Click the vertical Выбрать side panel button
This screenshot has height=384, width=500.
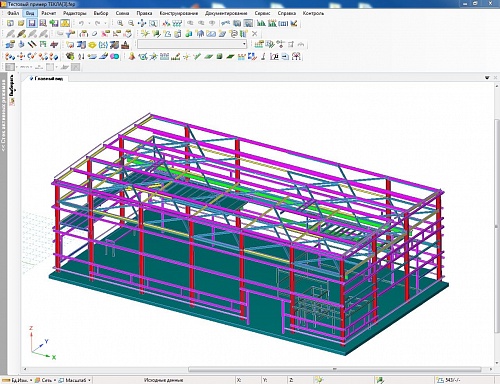coord(12,86)
